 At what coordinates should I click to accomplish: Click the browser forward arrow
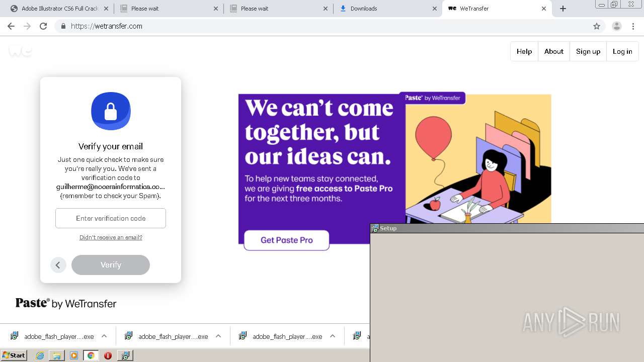point(27,26)
